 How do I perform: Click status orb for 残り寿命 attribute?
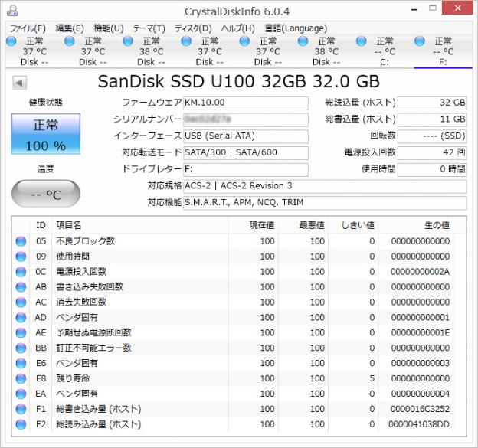tap(21, 378)
